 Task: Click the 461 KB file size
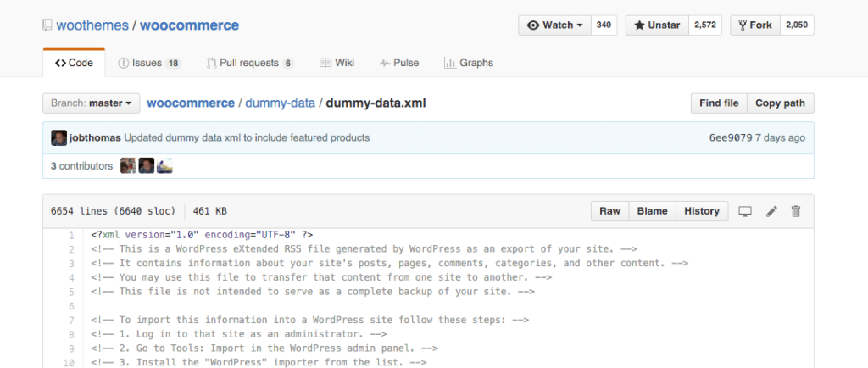(x=210, y=211)
